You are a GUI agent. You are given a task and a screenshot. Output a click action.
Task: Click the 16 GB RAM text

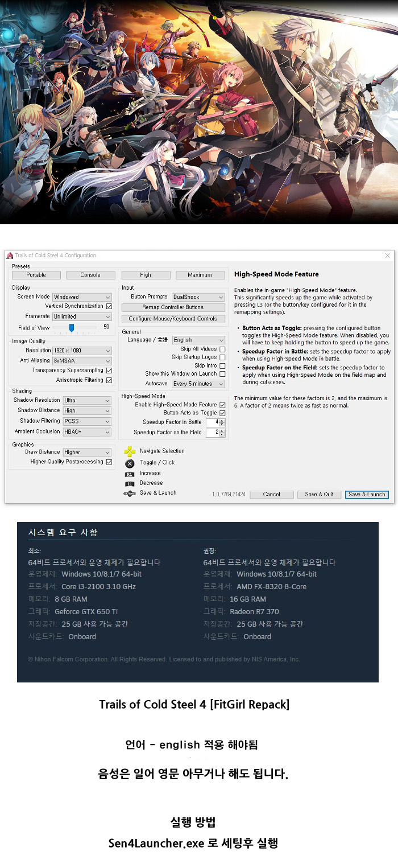pyautogui.click(x=248, y=599)
